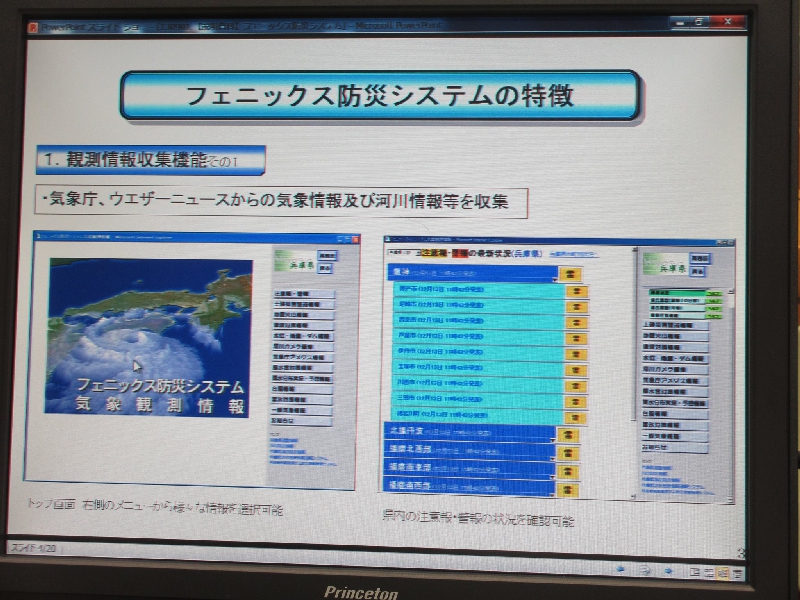
Task: Click yellow alert icon beside 北播丹波 row
Action: coord(567,435)
